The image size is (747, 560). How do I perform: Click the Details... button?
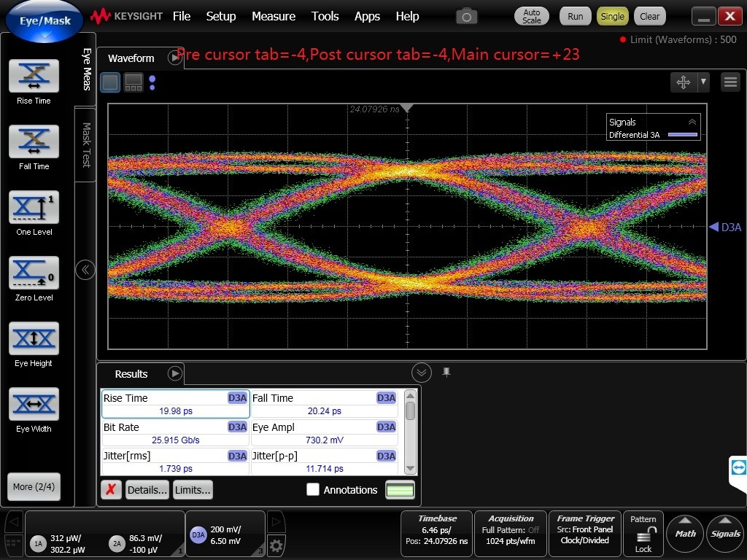(x=147, y=490)
